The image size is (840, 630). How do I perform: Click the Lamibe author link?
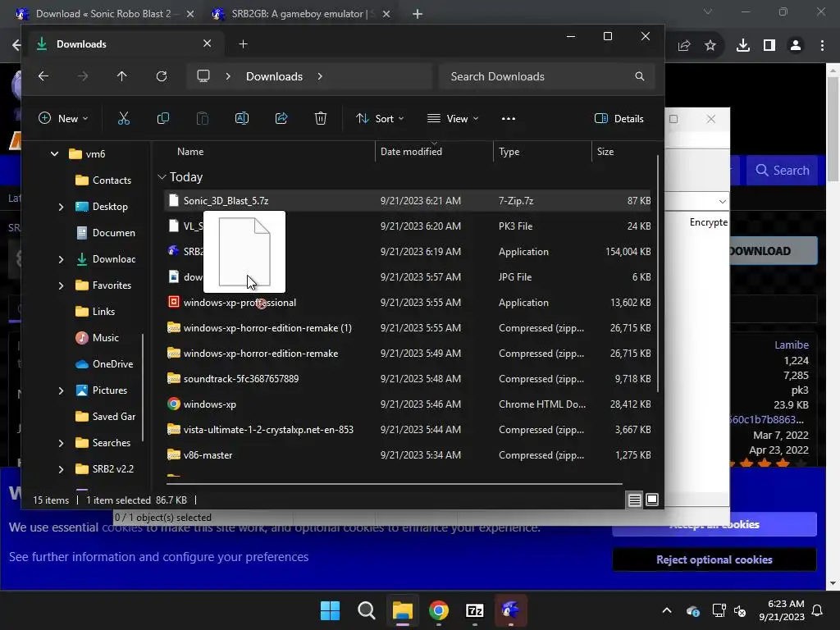click(x=792, y=345)
